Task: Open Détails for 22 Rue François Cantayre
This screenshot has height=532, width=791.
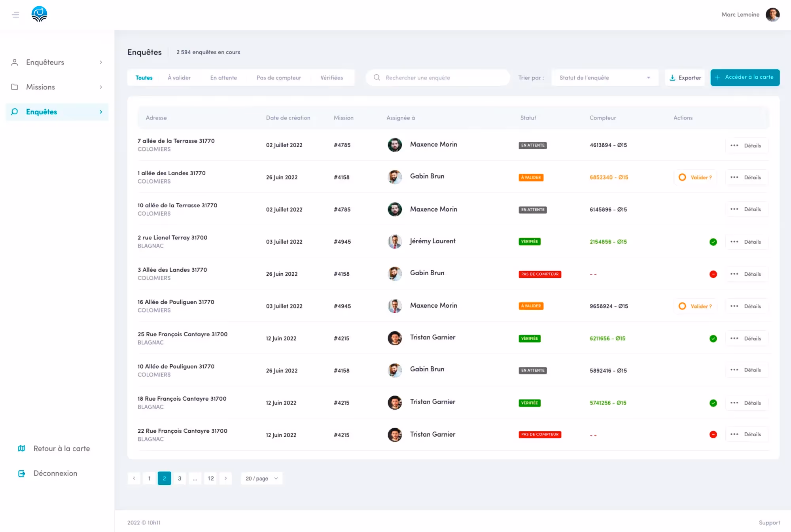Action: click(752, 434)
